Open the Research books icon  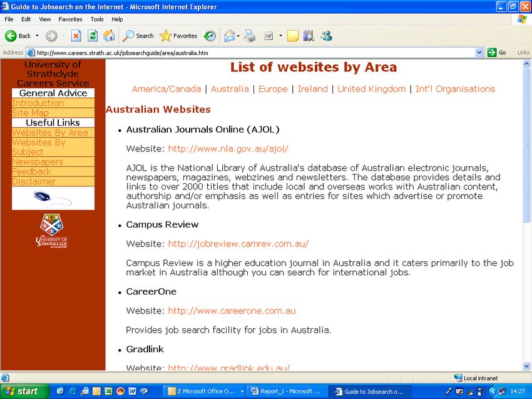[309, 36]
